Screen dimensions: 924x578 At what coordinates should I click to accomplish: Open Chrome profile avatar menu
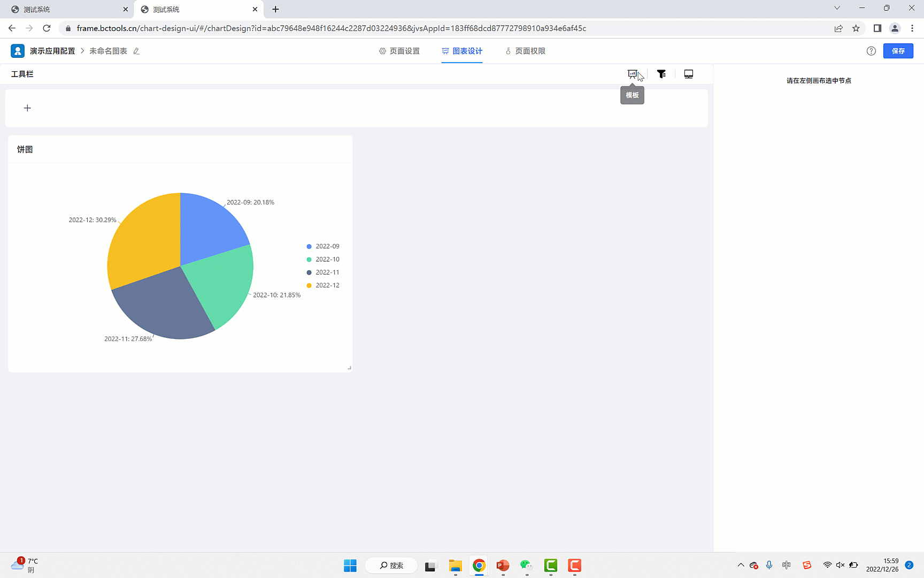pos(895,28)
